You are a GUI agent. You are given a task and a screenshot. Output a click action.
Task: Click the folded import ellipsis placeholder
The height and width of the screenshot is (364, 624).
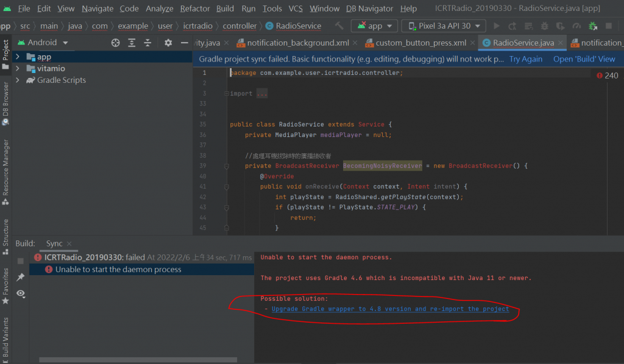coord(262,93)
